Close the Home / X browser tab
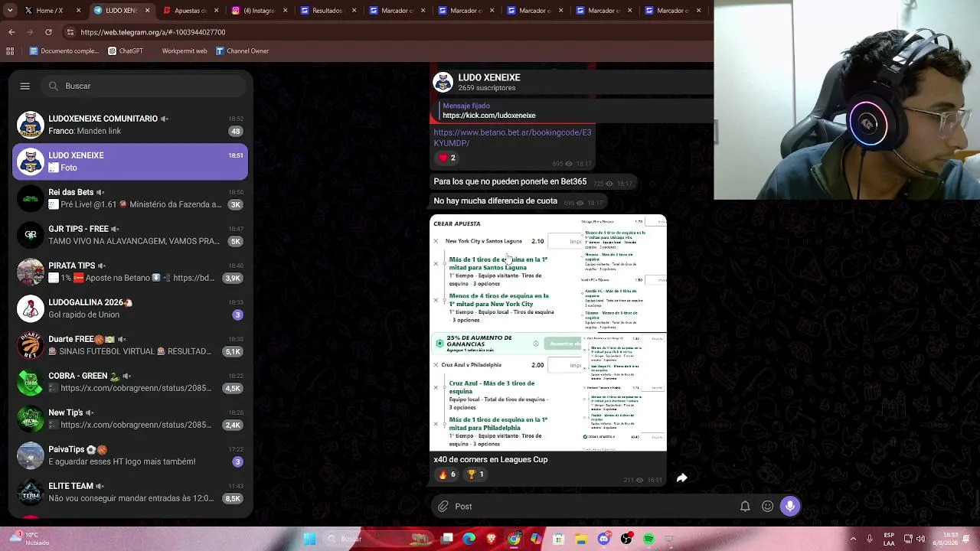The image size is (980, 551). pos(78,11)
